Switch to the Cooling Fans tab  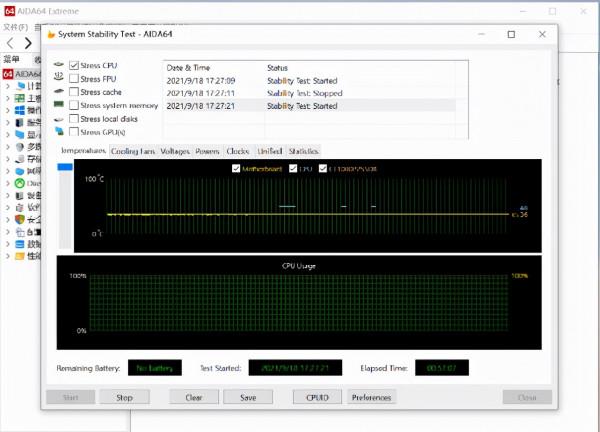point(132,151)
